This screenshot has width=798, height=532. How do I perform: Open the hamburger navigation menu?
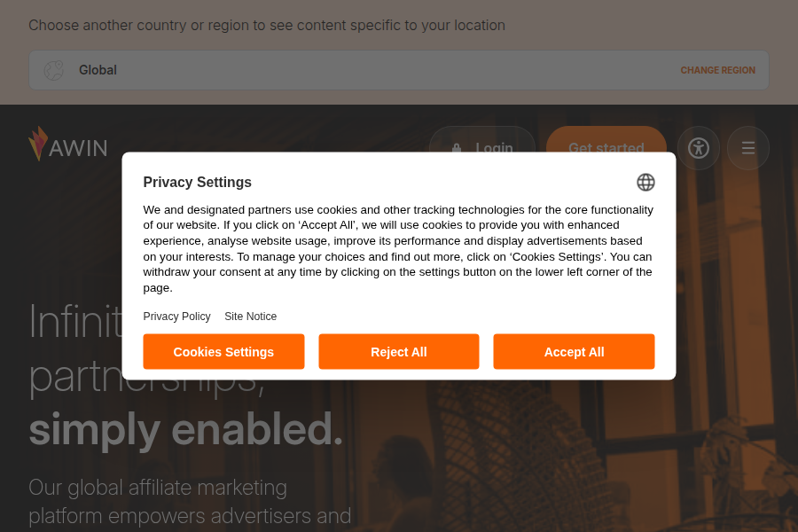[748, 148]
